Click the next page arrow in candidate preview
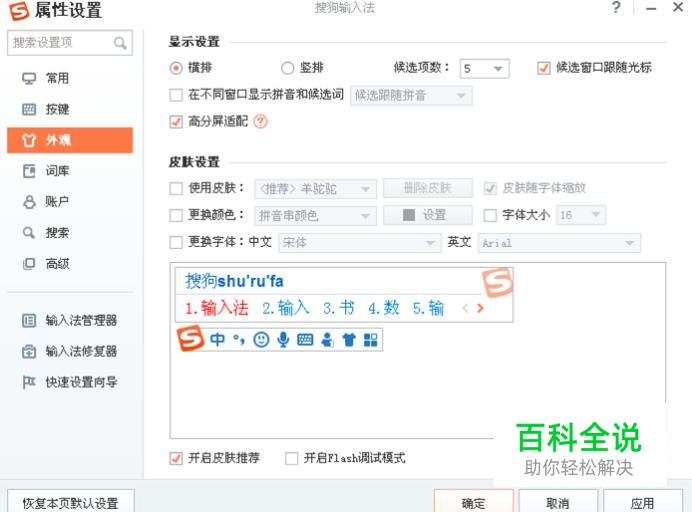 [x=481, y=308]
